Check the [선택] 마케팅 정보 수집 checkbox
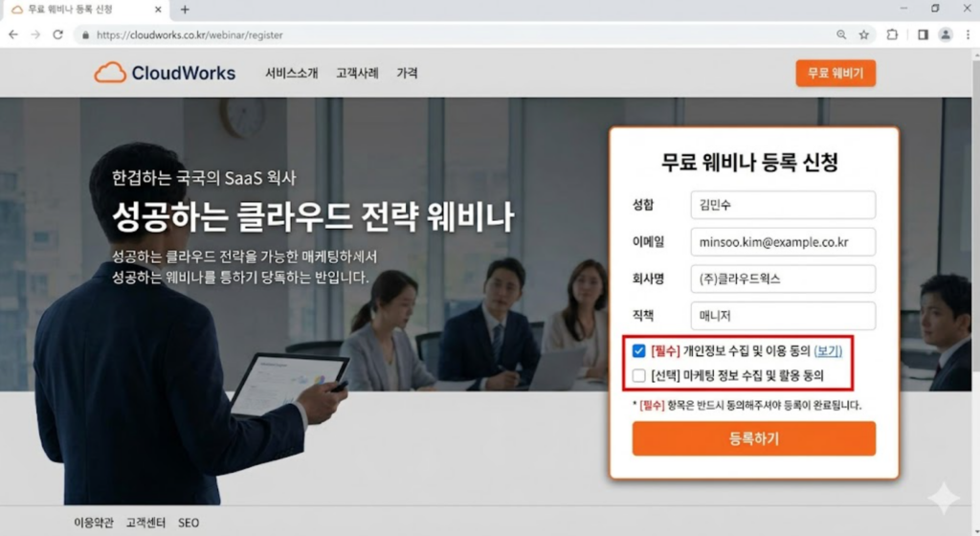The height and width of the screenshot is (536, 980). (x=638, y=375)
